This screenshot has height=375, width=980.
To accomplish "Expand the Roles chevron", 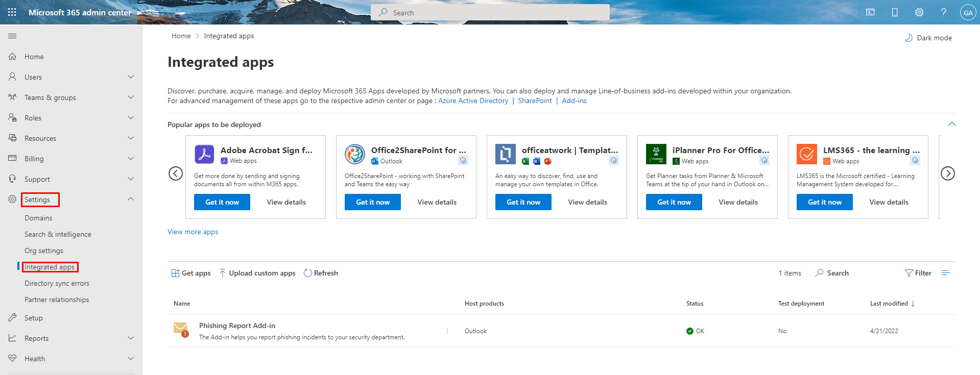I will 131,118.
